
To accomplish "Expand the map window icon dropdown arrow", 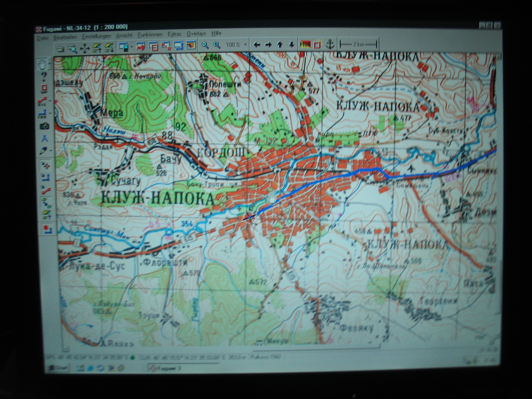I will coord(132,47).
